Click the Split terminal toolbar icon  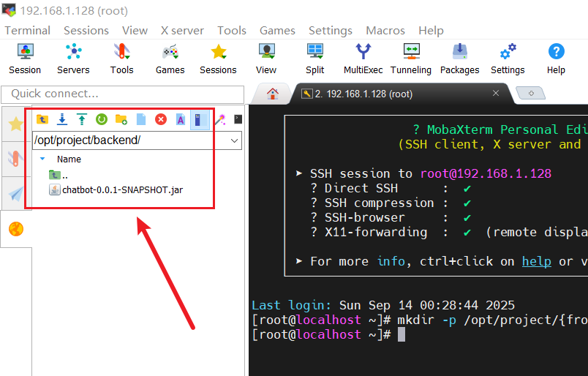(315, 59)
